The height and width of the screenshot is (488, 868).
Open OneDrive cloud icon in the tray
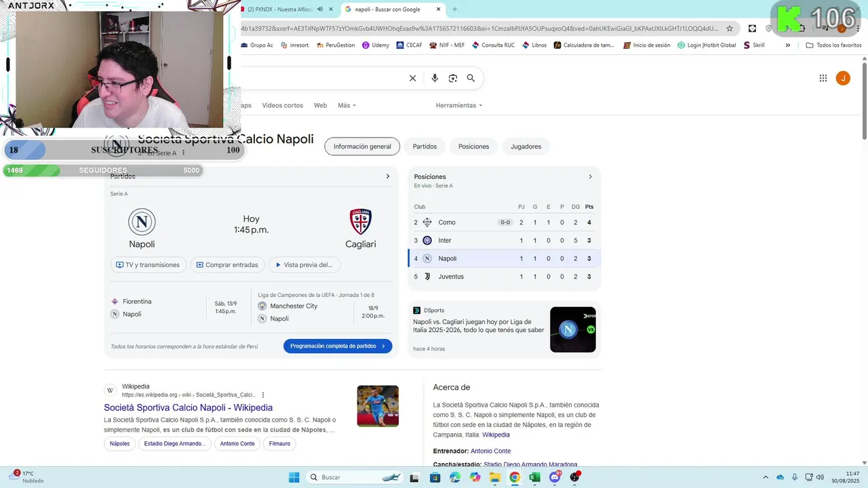tap(781, 477)
